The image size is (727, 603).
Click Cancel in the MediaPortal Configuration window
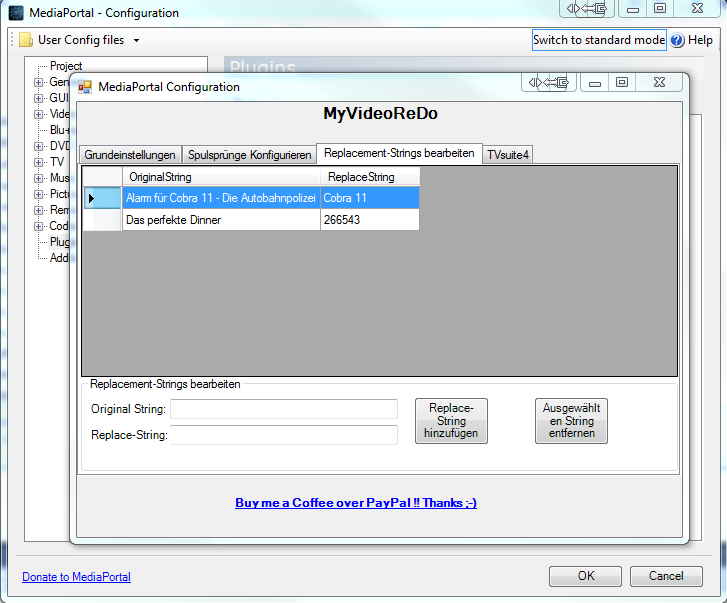pyautogui.click(x=666, y=576)
